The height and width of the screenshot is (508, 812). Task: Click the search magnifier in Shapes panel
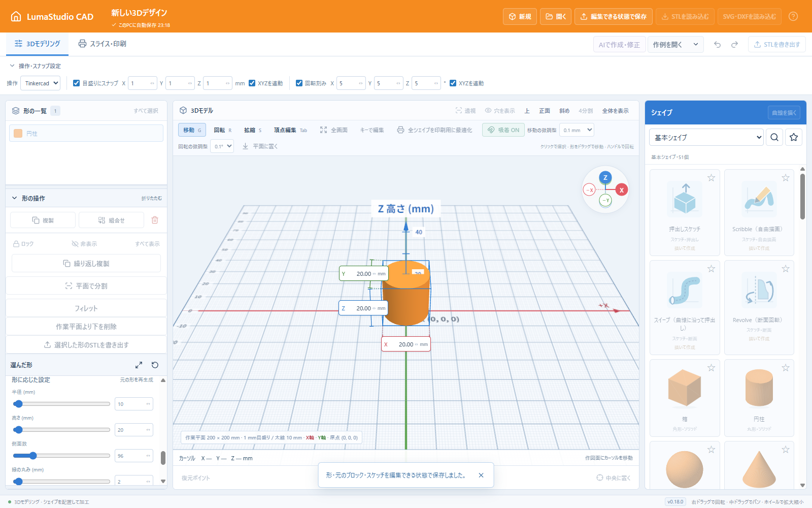click(x=774, y=137)
